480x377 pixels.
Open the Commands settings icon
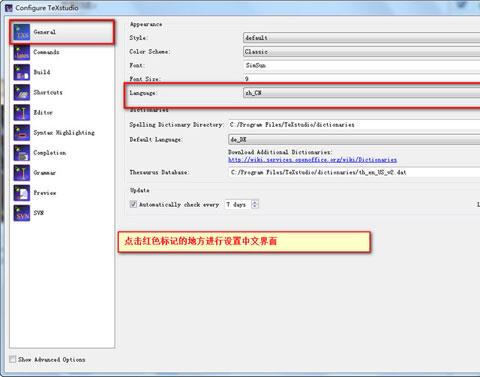coord(22,52)
